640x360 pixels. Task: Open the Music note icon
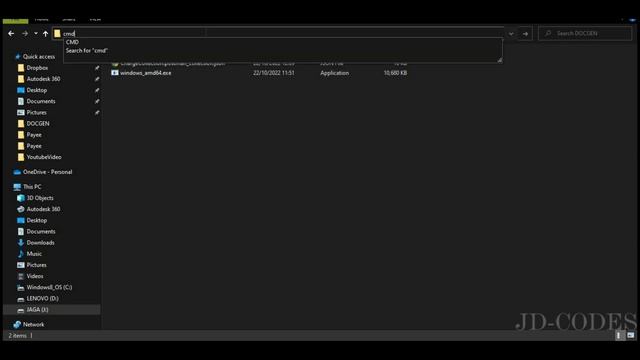[21, 254]
